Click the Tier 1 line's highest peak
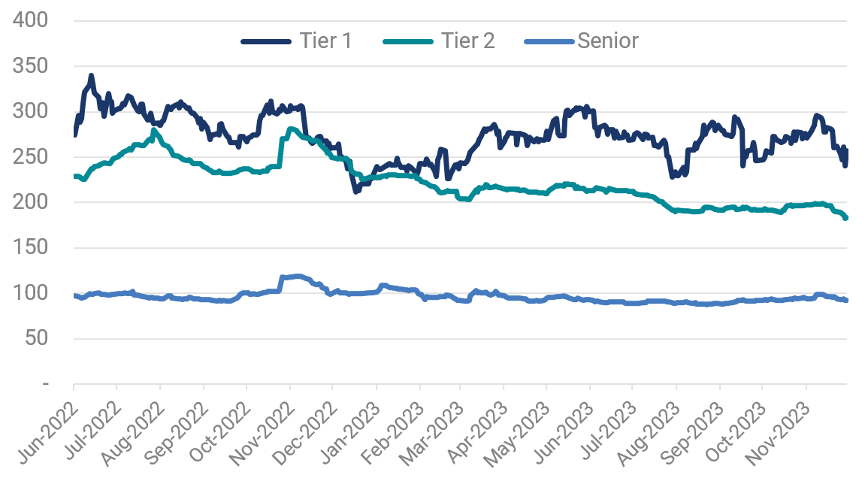The image size is (868, 478). [91, 76]
